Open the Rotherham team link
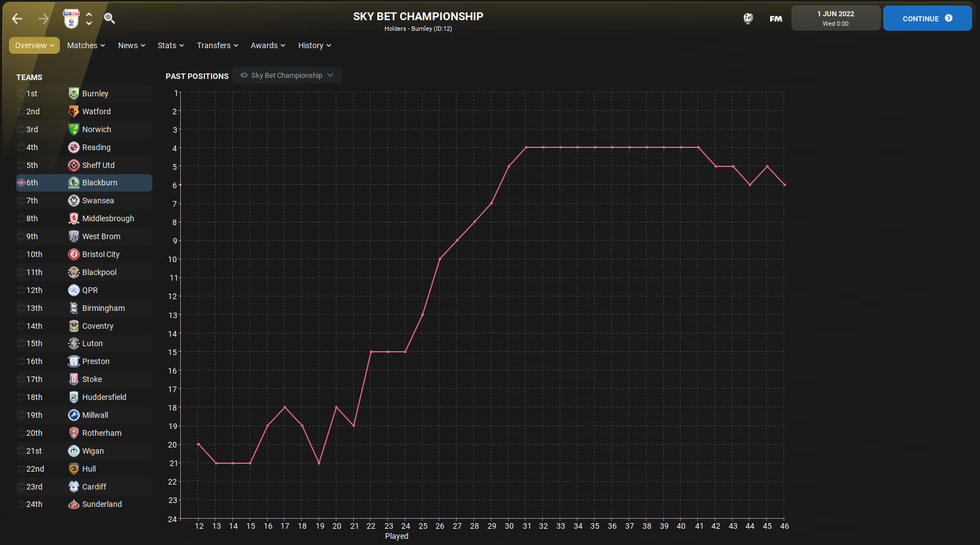Viewport: 980px width, 545px height. point(102,433)
